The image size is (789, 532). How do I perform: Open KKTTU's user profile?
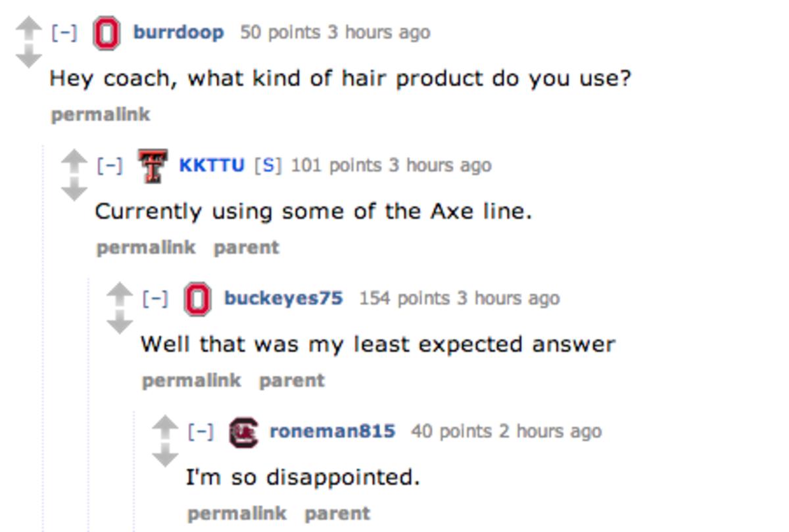pos(212,165)
